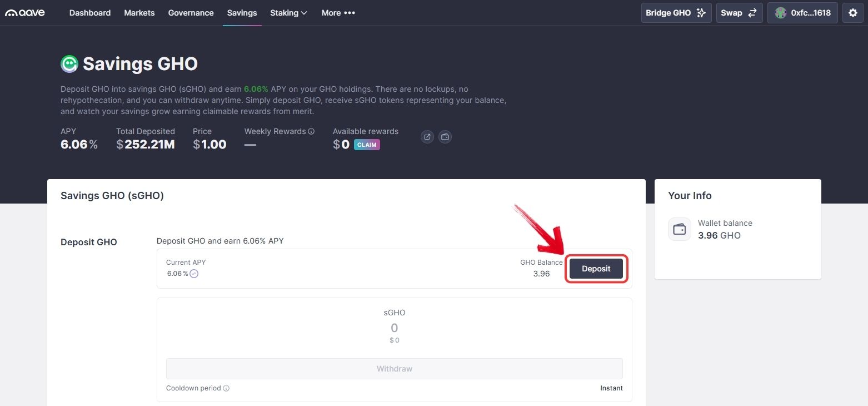The width and height of the screenshot is (868, 406).
Task: Click the wallet icon in Your Info
Action: click(680, 229)
